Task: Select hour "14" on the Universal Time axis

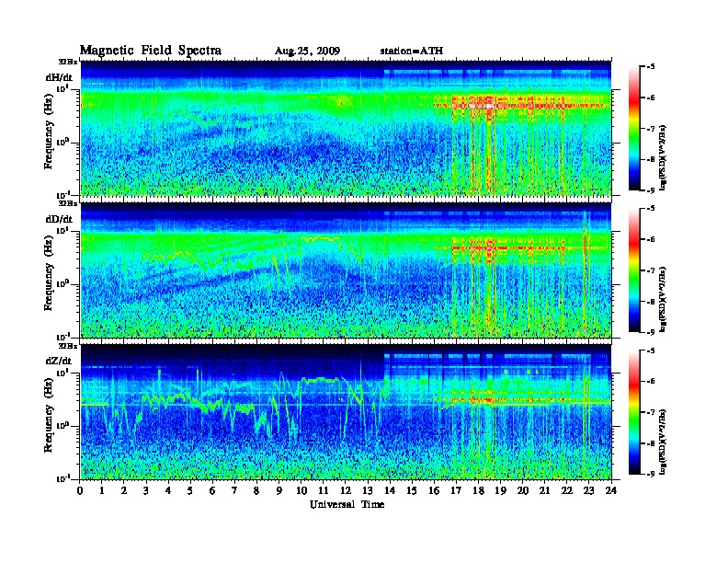Action: point(390,490)
